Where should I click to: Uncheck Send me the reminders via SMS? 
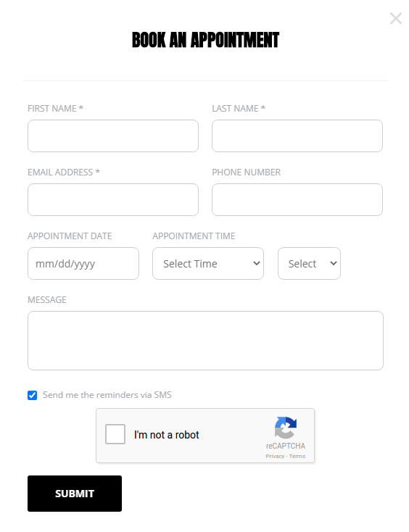point(32,395)
